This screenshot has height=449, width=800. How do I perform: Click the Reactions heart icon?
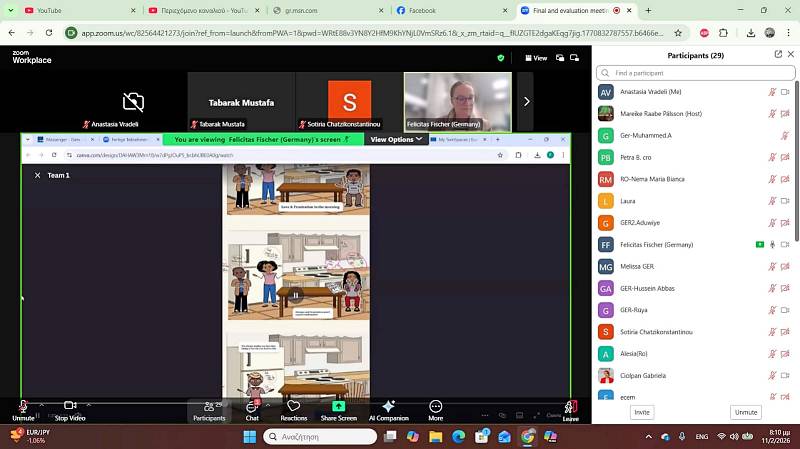pyautogui.click(x=293, y=408)
